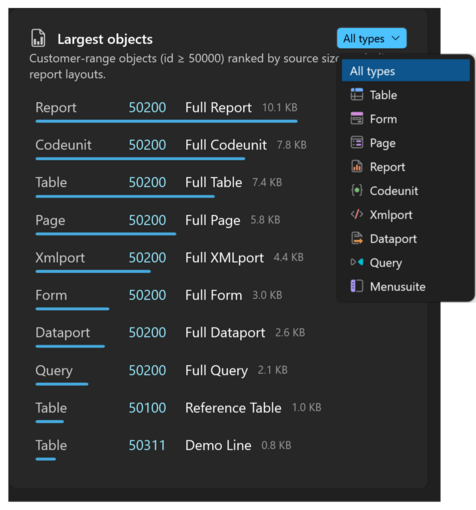Filter by Menusuite type label

tap(398, 287)
